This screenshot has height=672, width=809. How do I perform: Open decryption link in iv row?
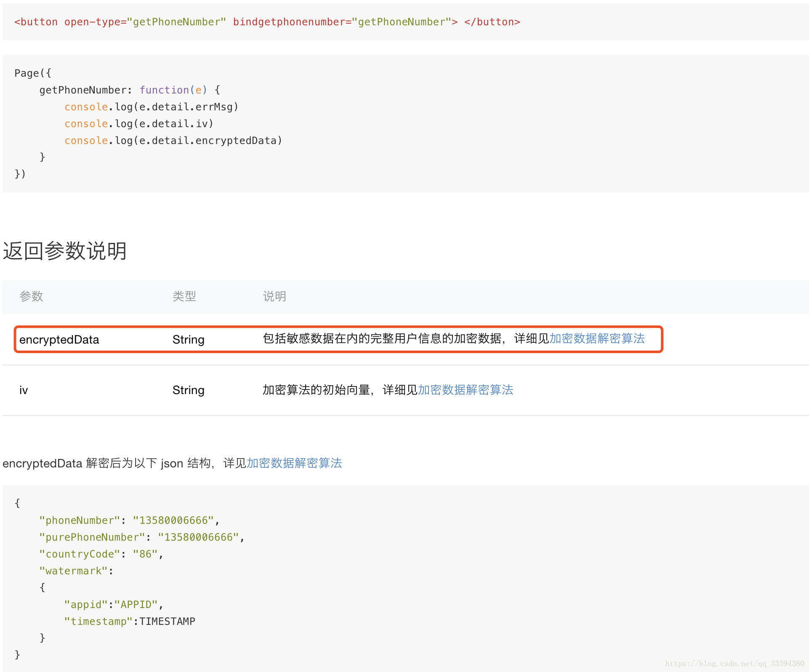coord(465,390)
